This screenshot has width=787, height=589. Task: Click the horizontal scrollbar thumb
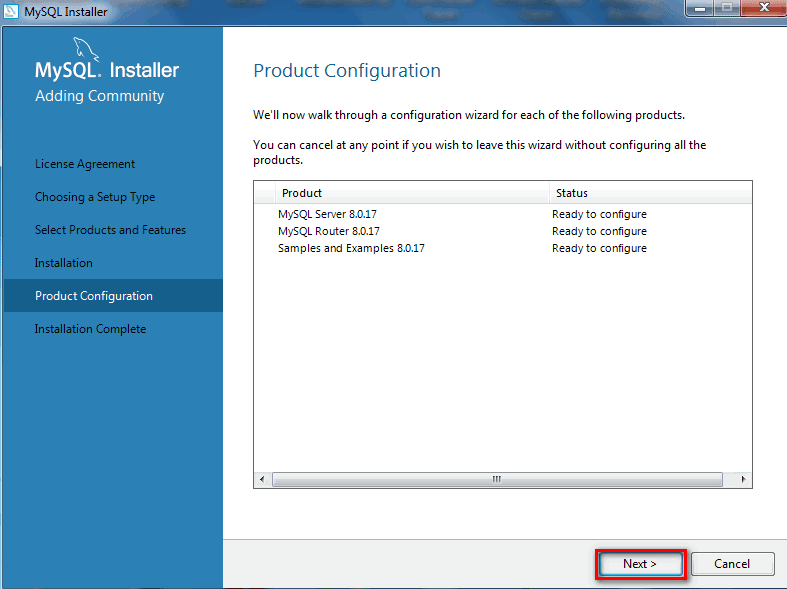tap(497, 479)
